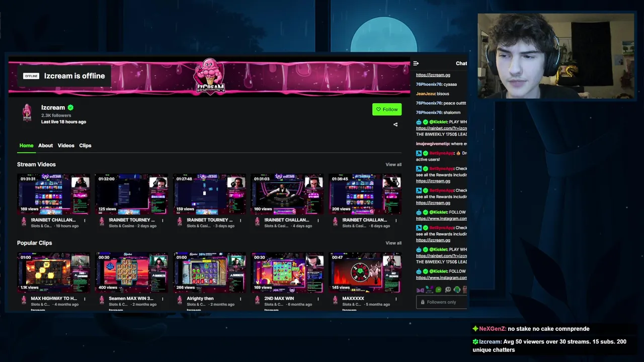
Task: Play the 01:32:00 stream video thumbnail
Action: (132, 194)
